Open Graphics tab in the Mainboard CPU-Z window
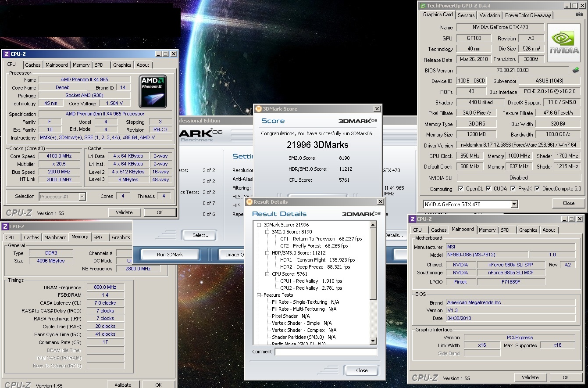588x388 pixels. click(x=528, y=230)
